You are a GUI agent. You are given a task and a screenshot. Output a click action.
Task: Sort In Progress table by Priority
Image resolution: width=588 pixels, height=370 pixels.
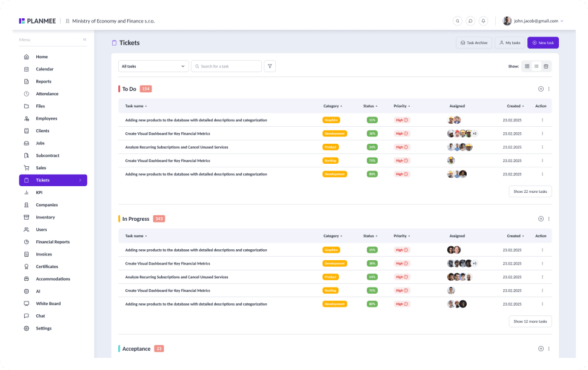tap(402, 236)
